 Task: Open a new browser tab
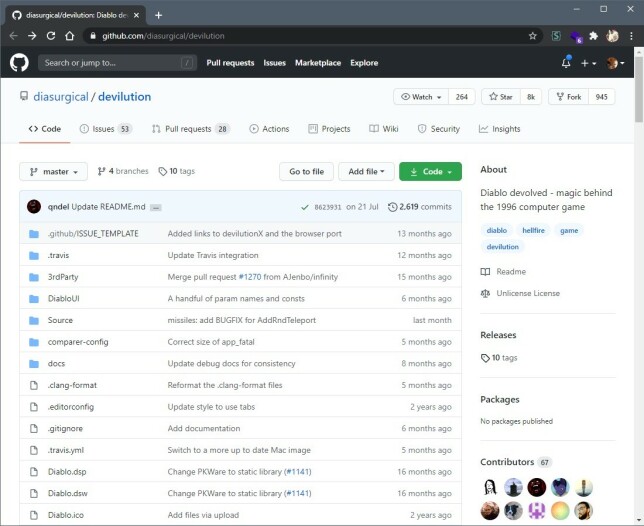pos(159,15)
